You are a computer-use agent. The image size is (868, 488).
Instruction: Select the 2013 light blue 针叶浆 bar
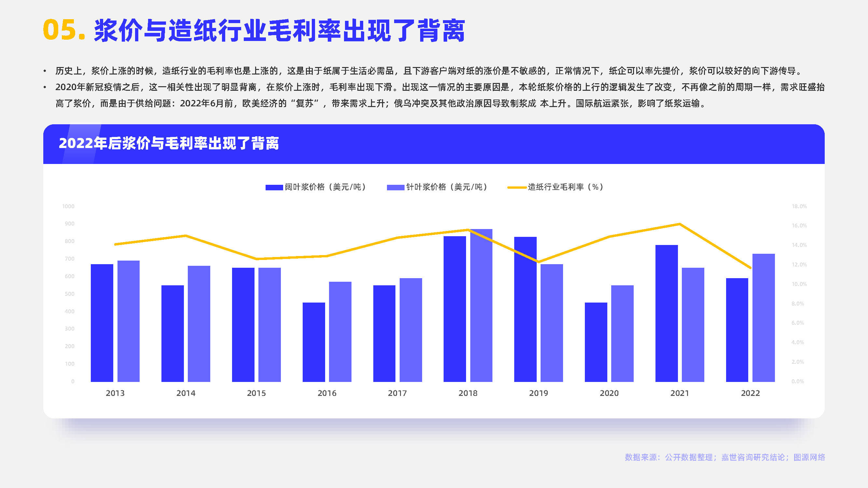tap(128, 321)
